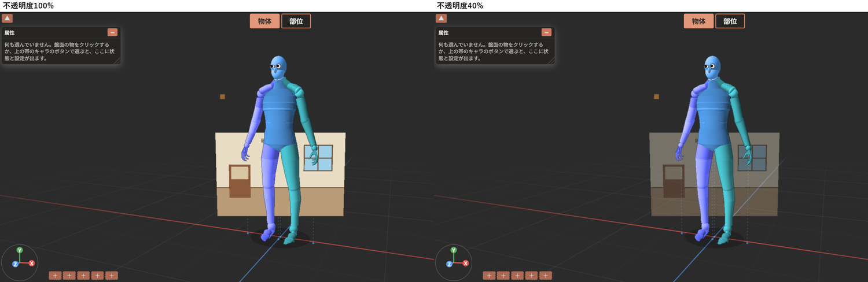
Task: Click the first plus slot button in the 100% opacity view
Action: [55, 276]
